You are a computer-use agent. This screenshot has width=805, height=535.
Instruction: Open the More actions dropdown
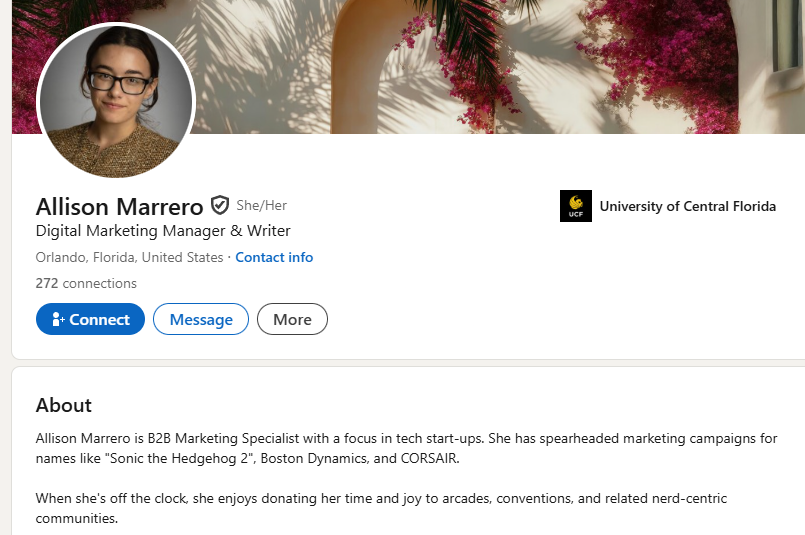coord(292,319)
